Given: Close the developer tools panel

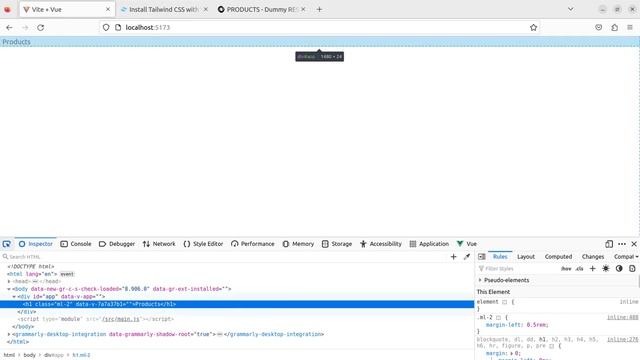Looking at the screenshot, I should click(634, 244).
